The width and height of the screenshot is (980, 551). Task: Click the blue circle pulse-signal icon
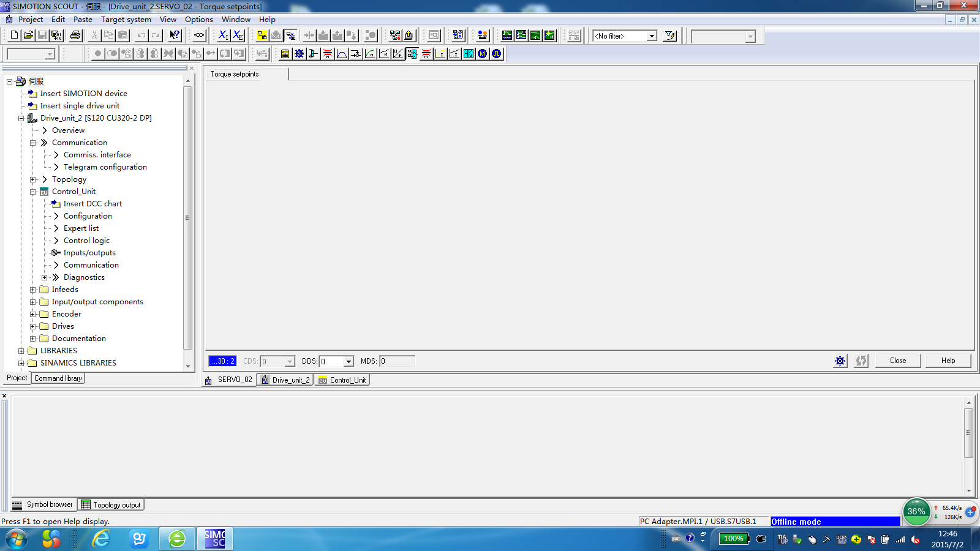497,54
